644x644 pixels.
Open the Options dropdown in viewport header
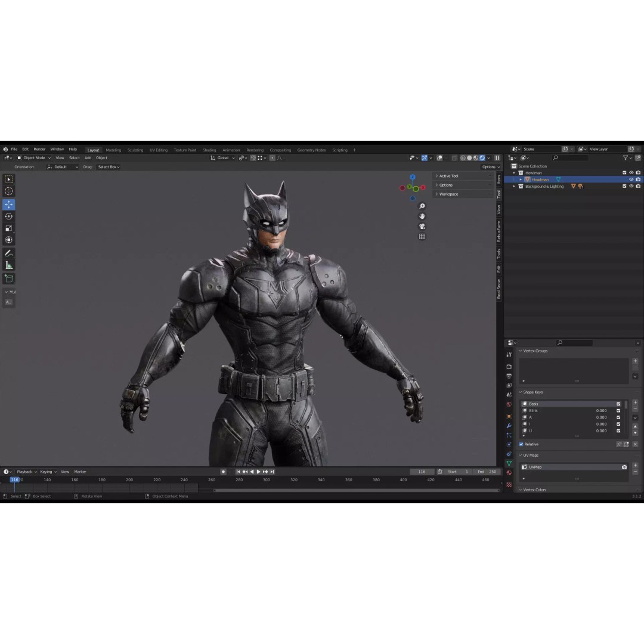click(x=490, y=167)
